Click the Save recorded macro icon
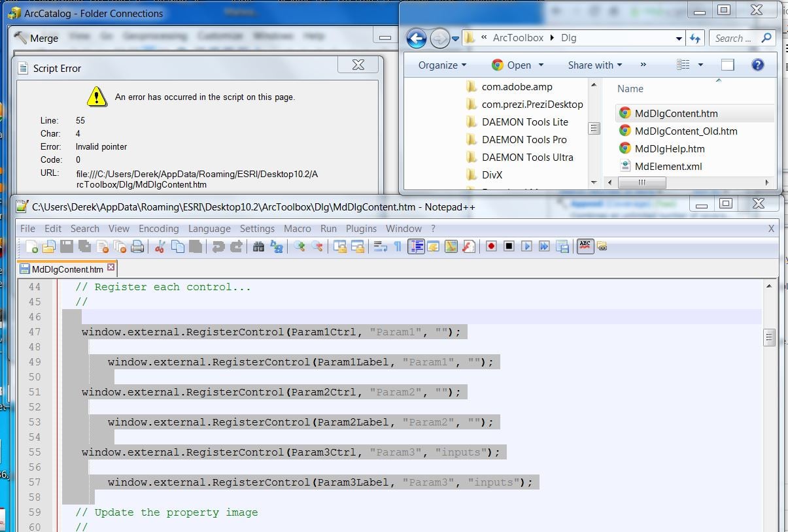The height and width of the screenshot is (532, 788). pyautogui.click(x=562, y=246)
